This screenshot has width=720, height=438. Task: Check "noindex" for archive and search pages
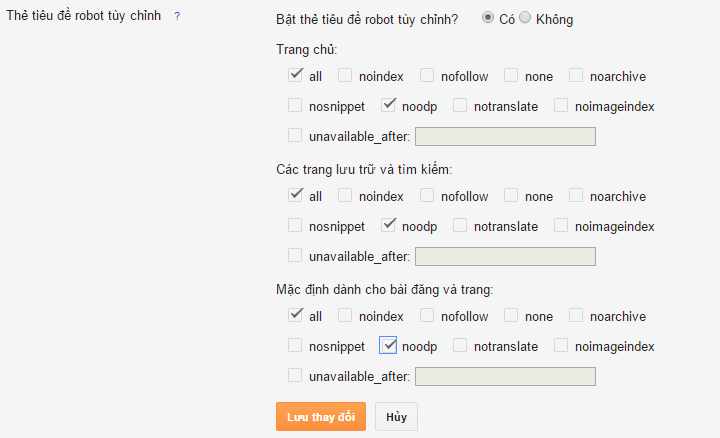tap(345, 195)
